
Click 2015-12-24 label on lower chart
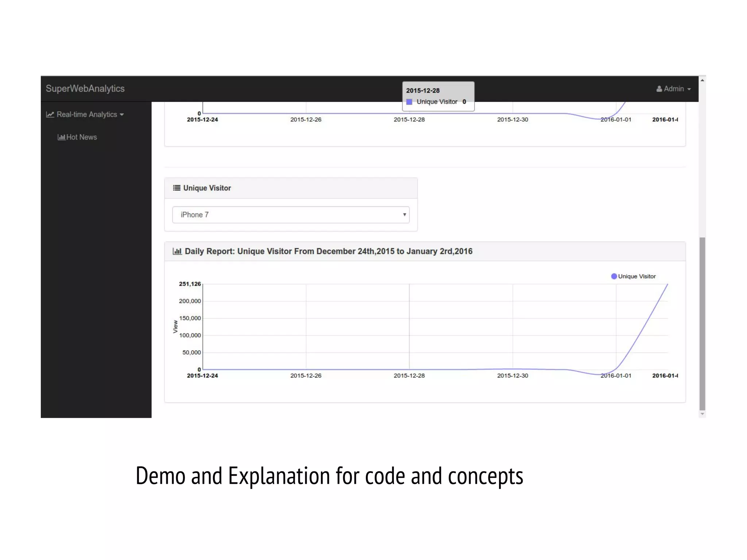[x=202, y=376]
